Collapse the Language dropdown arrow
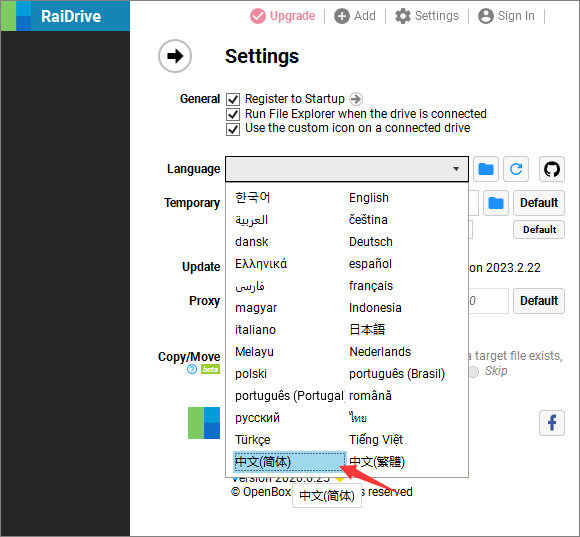The image size is (580, 537). coord(456,169)
